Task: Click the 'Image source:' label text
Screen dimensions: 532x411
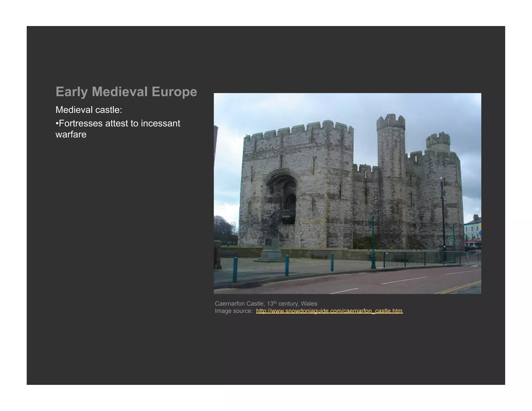Action: point(234,311)
